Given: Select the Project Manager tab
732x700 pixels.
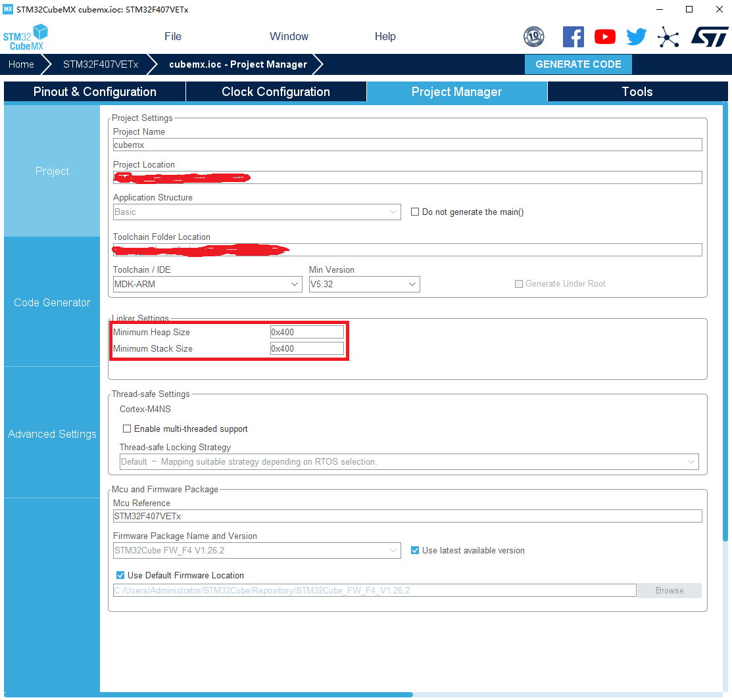Looking at the screenshot, I should 456,91.
